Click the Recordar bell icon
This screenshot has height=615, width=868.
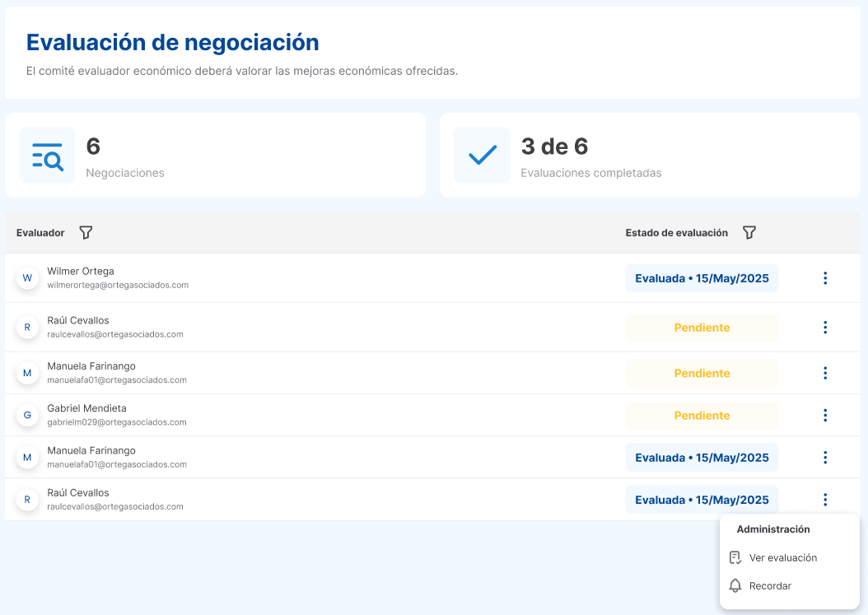pyautogui.click(x=735, y=586)
